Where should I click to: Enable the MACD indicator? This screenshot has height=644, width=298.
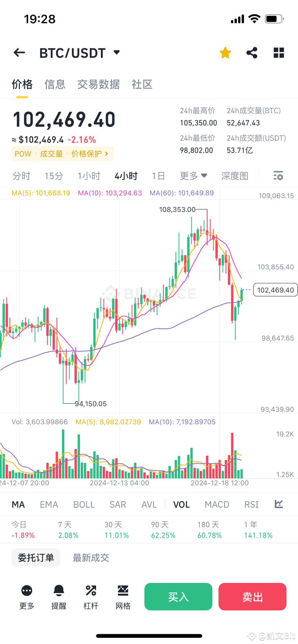(x=216, y=504)
